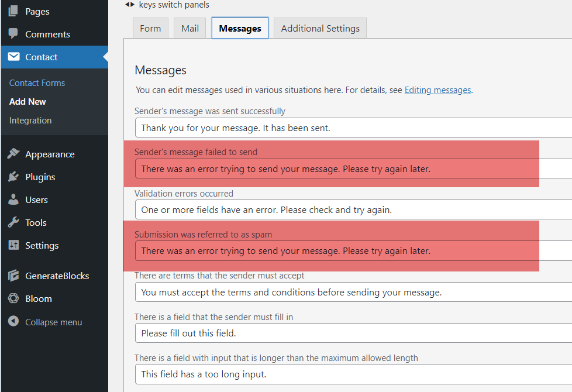Switch to the Form tab
This screenshot has width=572, height=392.
click(x=150, y=28)
